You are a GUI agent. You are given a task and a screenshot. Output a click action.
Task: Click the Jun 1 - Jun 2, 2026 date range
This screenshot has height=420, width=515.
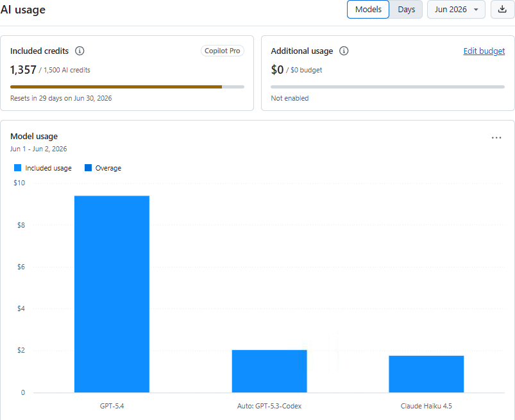(38, 149)
